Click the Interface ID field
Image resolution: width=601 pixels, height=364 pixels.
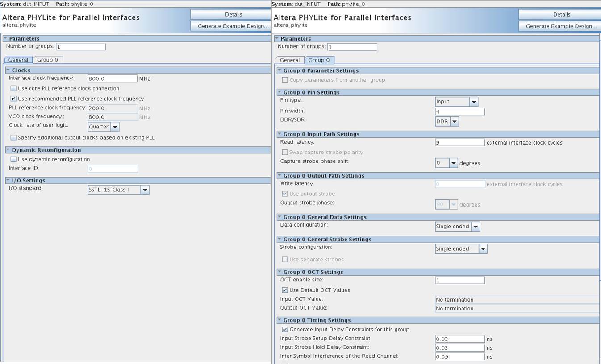coord(113,169)
